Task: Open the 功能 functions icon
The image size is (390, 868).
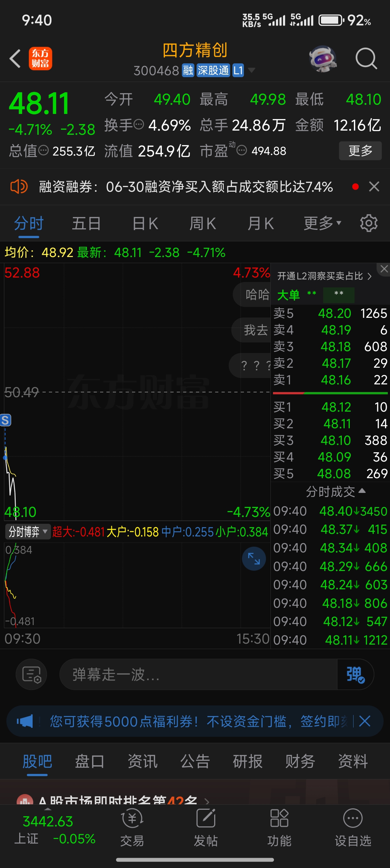Action: click(279, 828)
